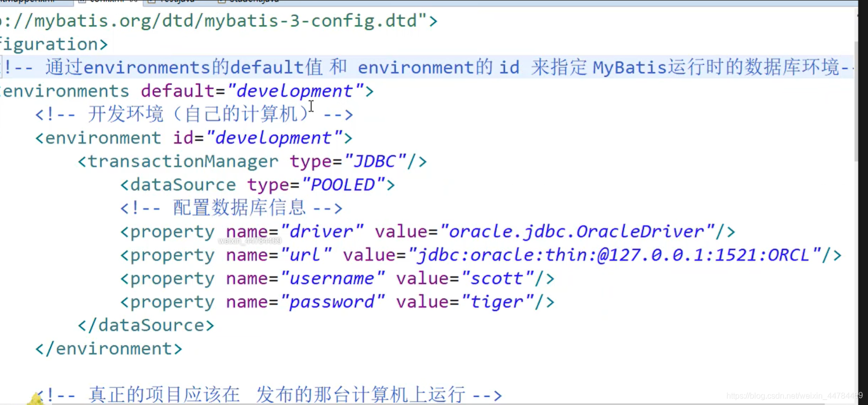Click the url property value jdbc:oracle:thin
This screenshot has height=405, width=868.
614,255
